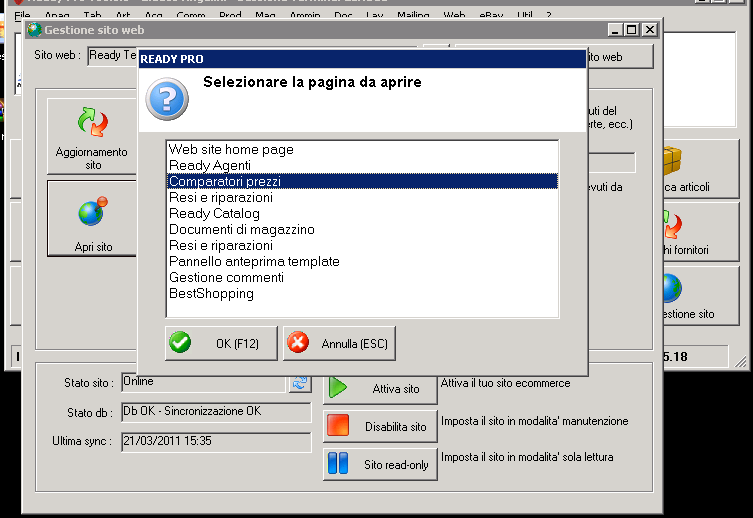Select 'Ready Catalog' in the page list
753x518 pixels.
coord(362,213)
